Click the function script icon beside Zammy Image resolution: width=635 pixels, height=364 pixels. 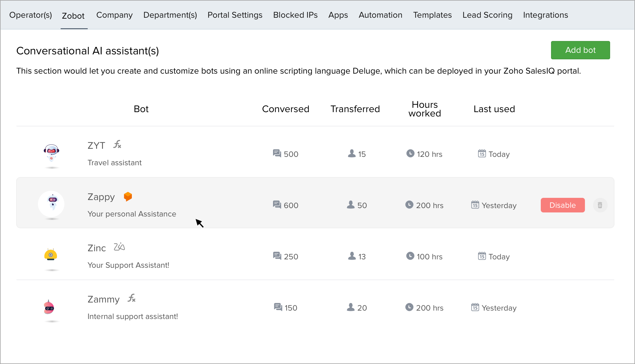click(x=132, y=298)
